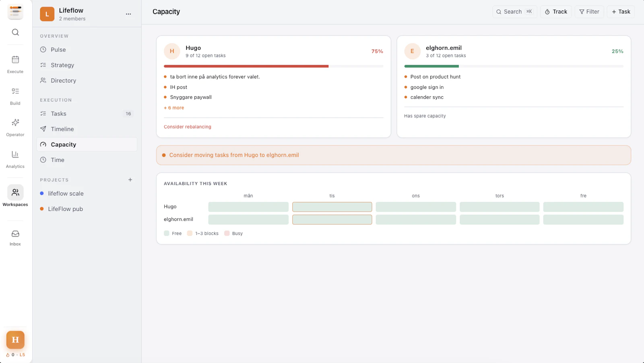Viewport: 644px width, 363px height.
Task: Open the H user profile avatar
Action: tap(15, 340)
